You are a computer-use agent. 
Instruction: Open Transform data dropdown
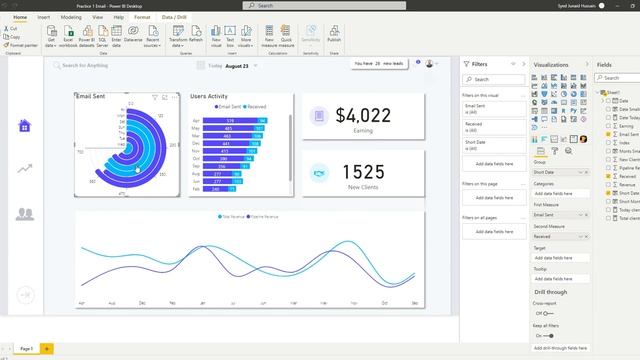tap(178, 36)
